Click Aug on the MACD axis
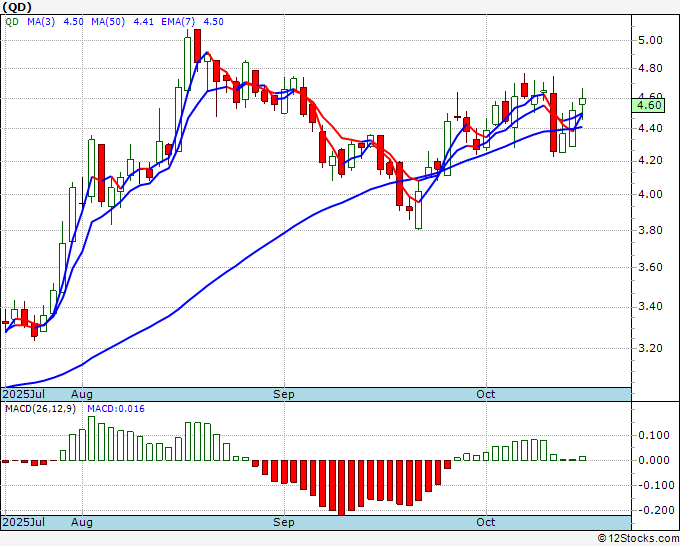 [x=82, y=522]
